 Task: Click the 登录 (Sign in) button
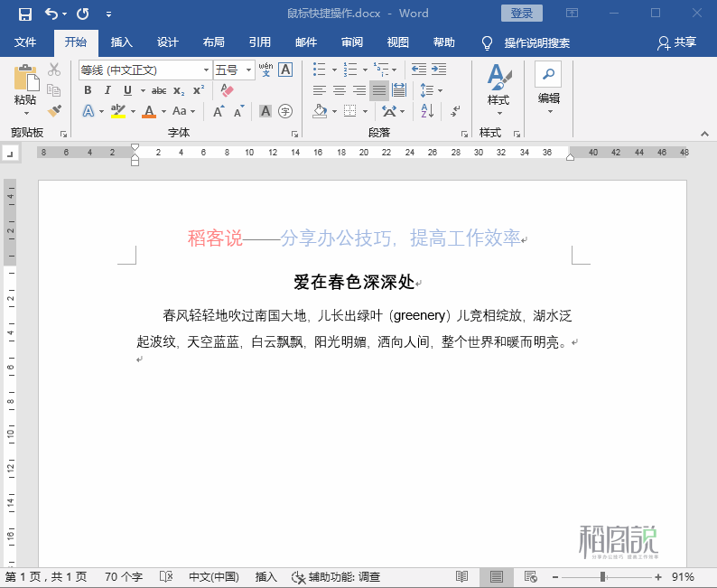tap(522, 14)
